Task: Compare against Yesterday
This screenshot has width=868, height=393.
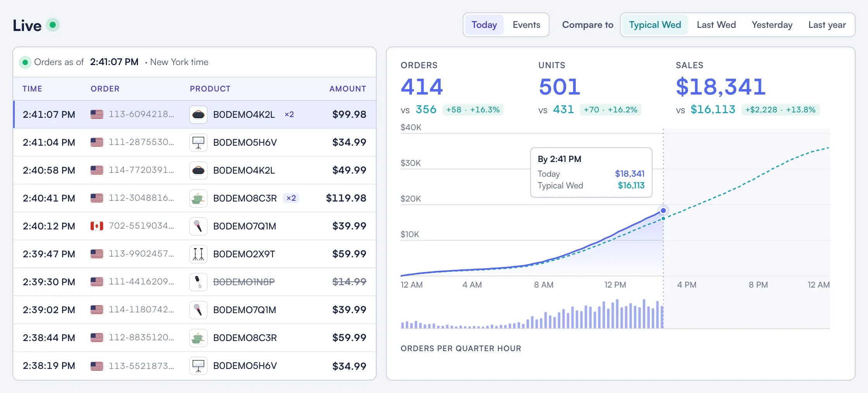Action: click(772, 25)
